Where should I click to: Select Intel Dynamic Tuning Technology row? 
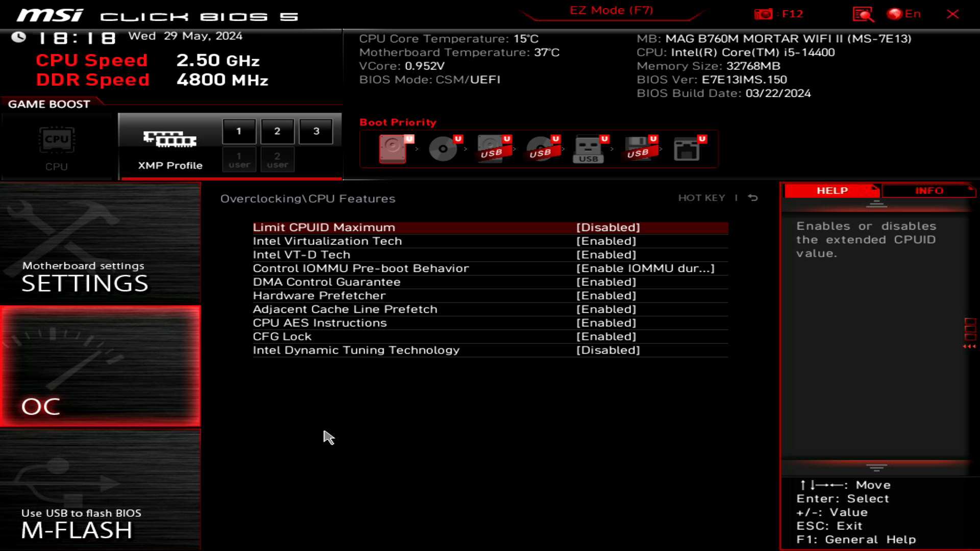(x=356, y=350)
